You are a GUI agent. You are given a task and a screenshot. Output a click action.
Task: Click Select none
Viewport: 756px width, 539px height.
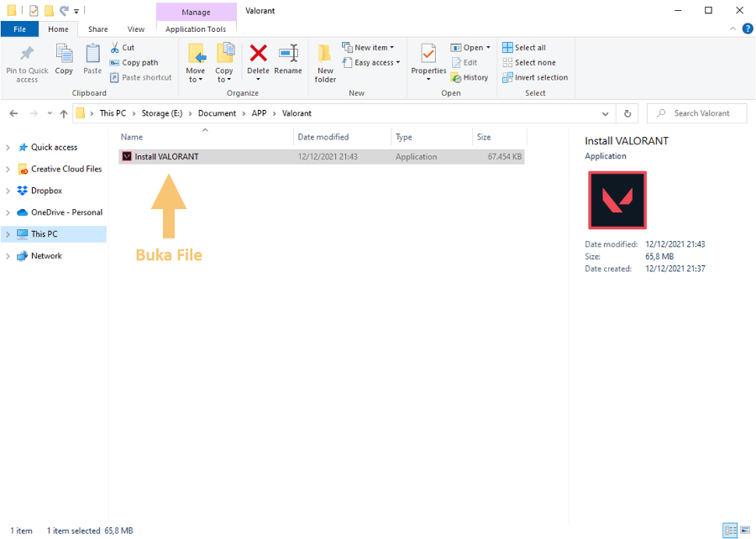click(529, 63)
